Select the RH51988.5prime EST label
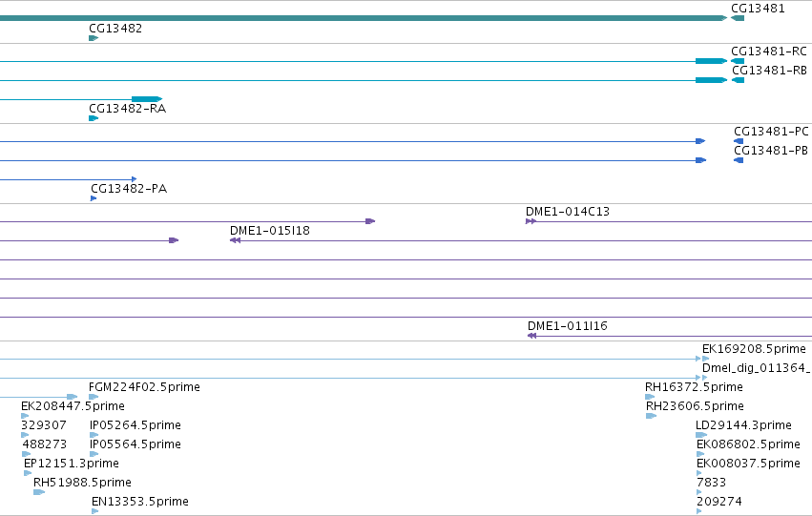812x516 pixels. [82, 483]
